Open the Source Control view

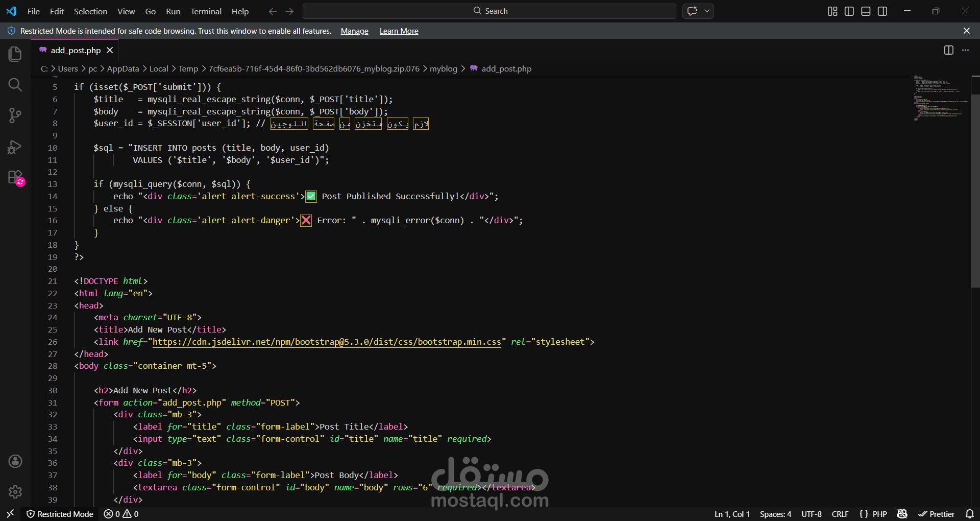coord(15,115)
